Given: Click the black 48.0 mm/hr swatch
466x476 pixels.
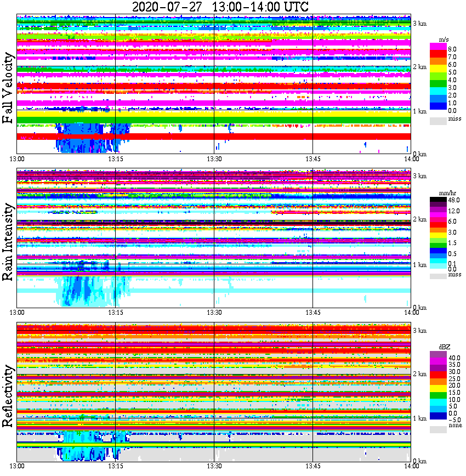Looking at the screenshot, I should 438,200.
